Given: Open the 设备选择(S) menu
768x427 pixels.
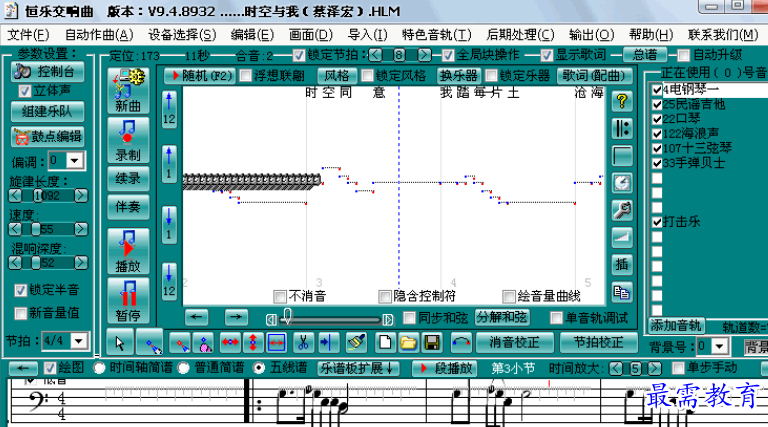Looking at the screenshot, I should (x=182, y=35).
